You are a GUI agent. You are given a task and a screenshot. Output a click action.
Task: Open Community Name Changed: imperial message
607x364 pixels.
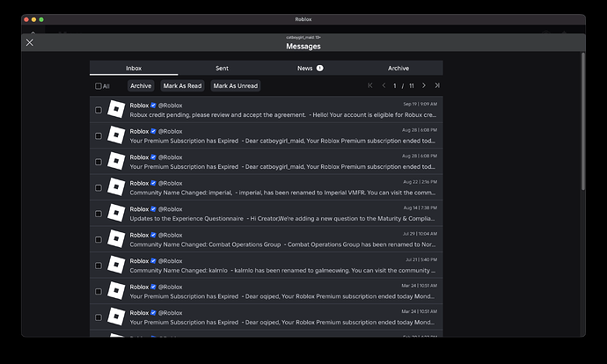click(x=267, y=187)
